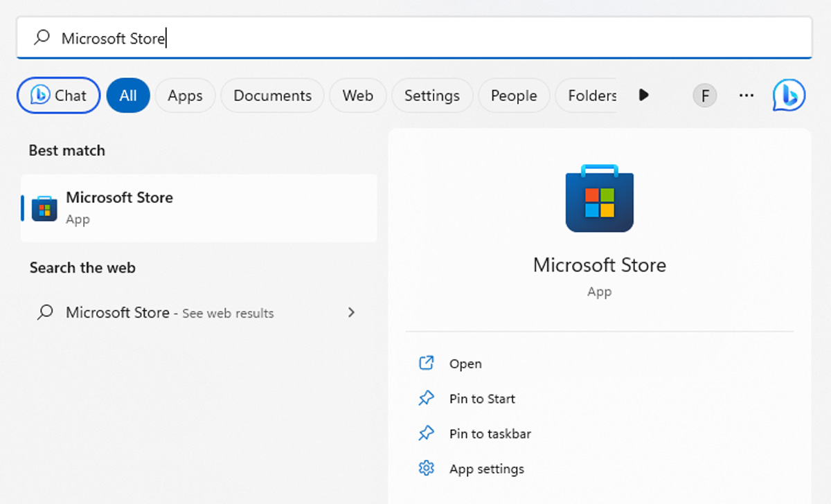Open Bing Chat from the search bar
The width and height of the screenshot is (831, 504).
pos(57,96)
